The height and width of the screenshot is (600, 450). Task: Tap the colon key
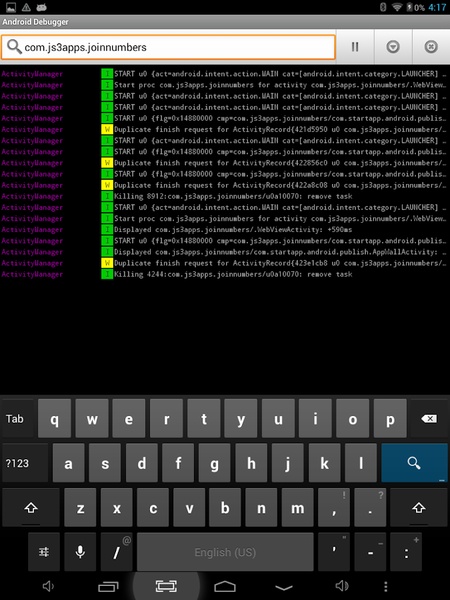[x=406, y=552]
